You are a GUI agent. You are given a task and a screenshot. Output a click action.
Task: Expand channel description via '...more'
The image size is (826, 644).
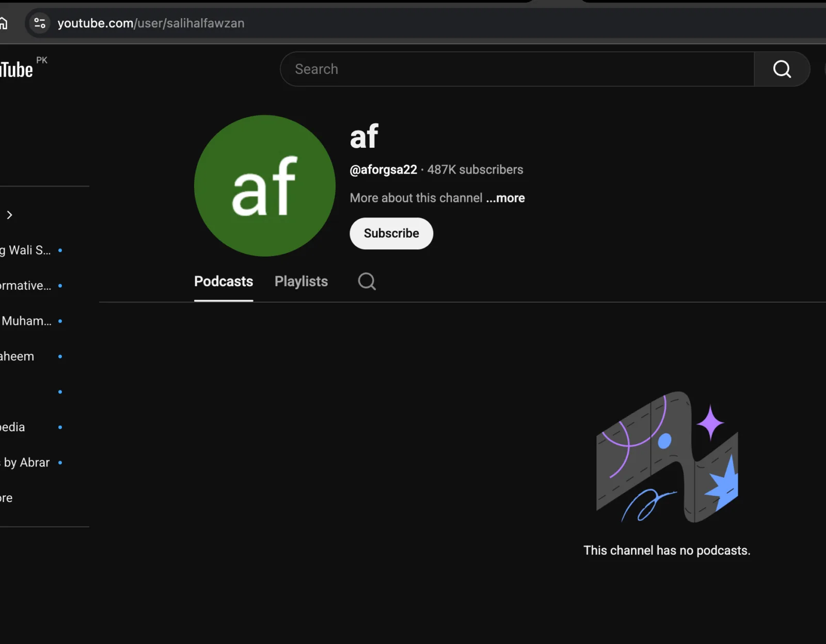tap(505, 198)
